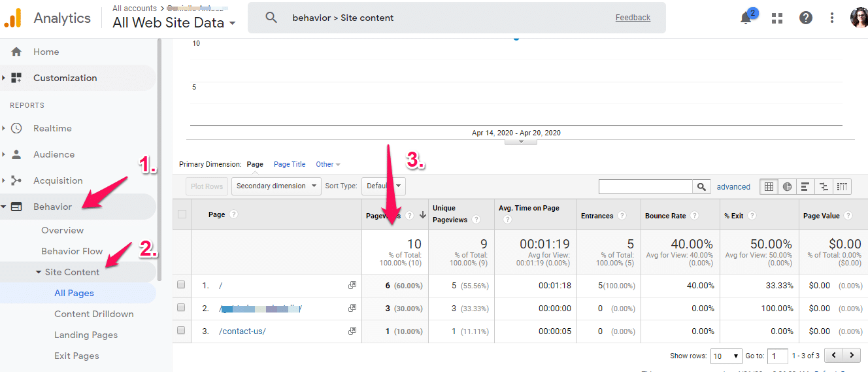Screen dimensions: 868x372
Task: Tick the checkbox for /contact-us/ row
Action: click(182, 331)
